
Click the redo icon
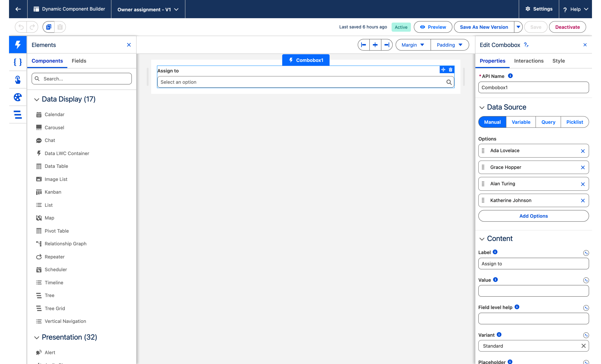tap(32, 27)
